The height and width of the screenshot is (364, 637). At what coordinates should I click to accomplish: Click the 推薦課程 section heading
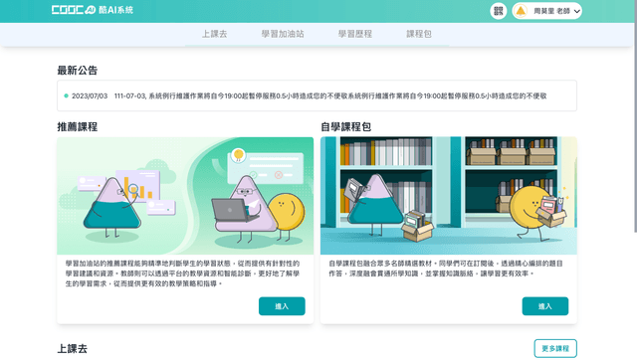[x=78, y=126]
